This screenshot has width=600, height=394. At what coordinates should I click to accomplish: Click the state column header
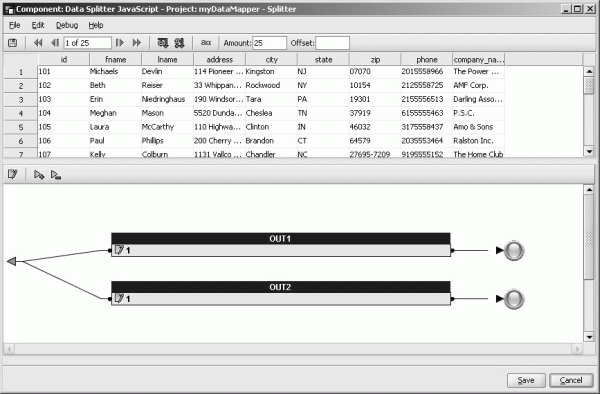(323, 60)
